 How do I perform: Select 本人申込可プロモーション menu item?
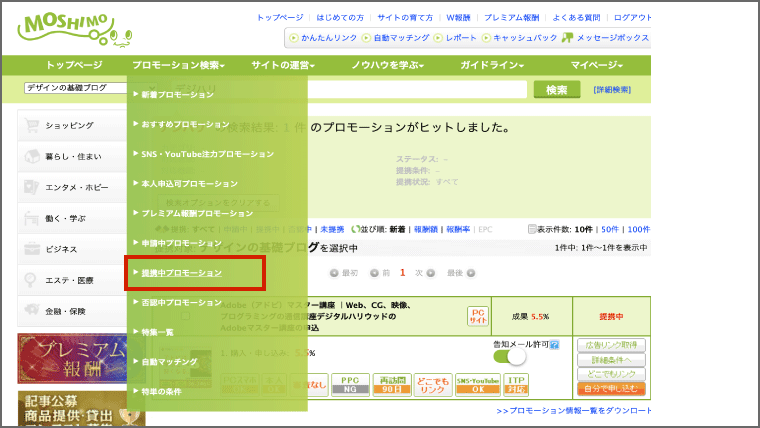pyautogui.click(x=190, y=184)
